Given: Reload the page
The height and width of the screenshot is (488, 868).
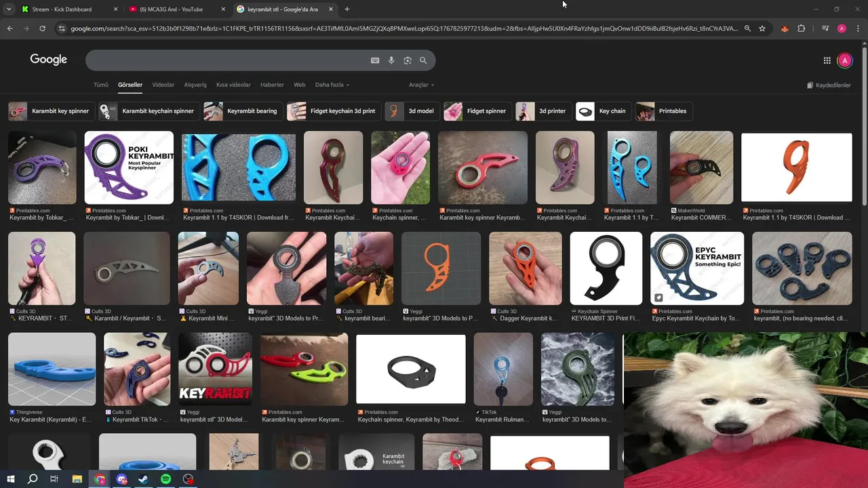Looking at the screenshot, I should coord(43,28).
